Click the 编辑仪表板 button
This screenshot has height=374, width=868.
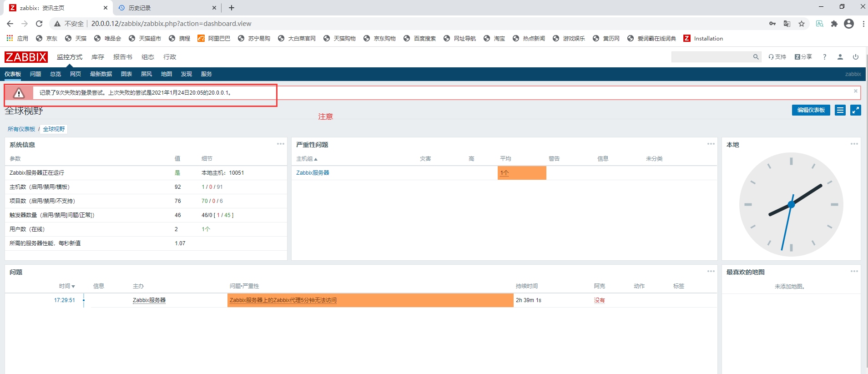click(811, 110)
